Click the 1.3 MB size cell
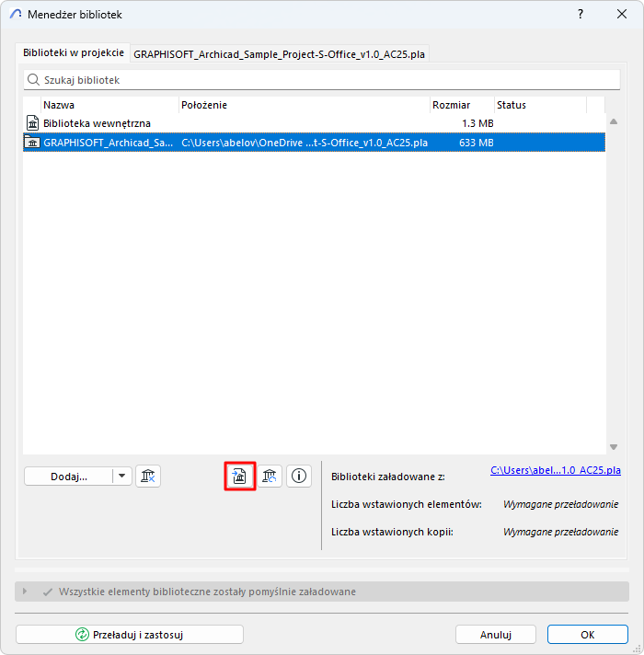 click(477, 123)
